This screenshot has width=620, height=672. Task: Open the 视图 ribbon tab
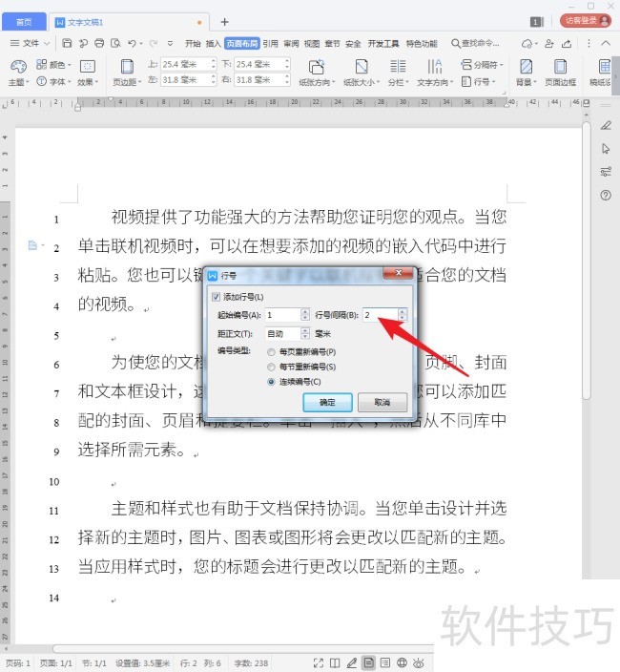click(312, 43)
